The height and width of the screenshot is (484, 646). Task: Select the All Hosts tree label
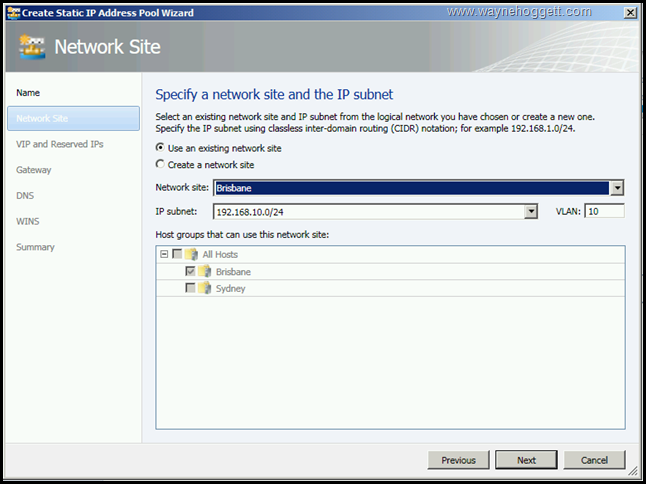click(x=220, y=255)
